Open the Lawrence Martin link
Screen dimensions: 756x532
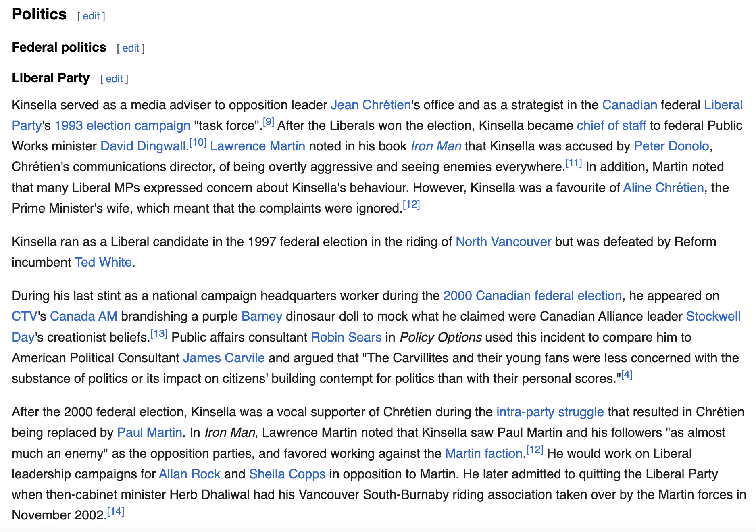coord(258,146)
